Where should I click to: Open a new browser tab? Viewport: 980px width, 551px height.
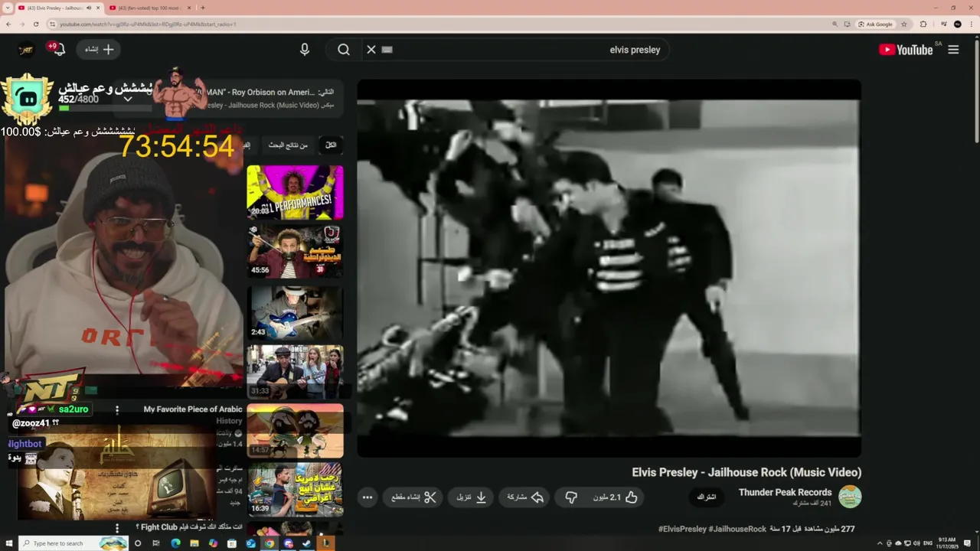pyautogui.click(x=202, y=8)
